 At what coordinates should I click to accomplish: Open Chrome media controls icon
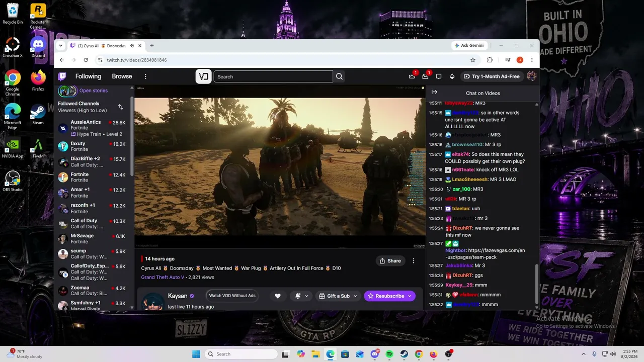click(x=508, y=60)
